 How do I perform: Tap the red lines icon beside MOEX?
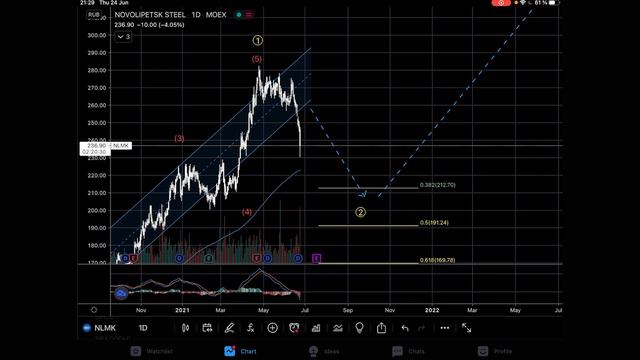(249, 15)
